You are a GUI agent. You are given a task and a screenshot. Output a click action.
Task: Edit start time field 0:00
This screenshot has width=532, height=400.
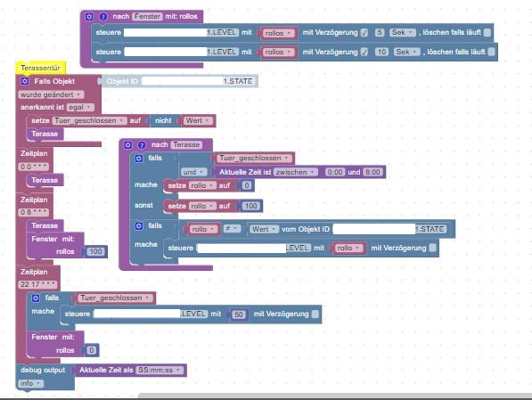point(334,172)
